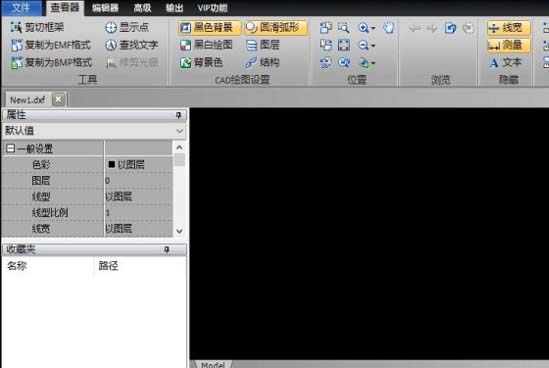Close the New1.dxf tab

click(58, 99)
